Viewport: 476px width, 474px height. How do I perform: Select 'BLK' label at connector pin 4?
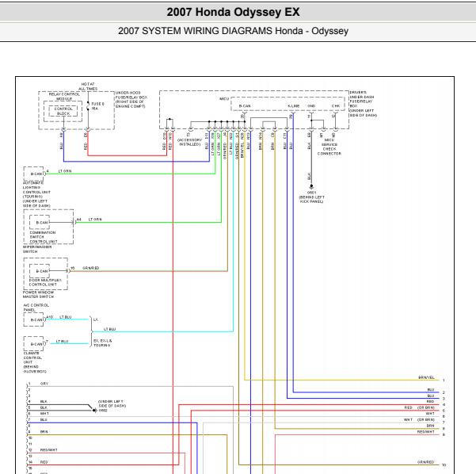(x=44, y=401)
